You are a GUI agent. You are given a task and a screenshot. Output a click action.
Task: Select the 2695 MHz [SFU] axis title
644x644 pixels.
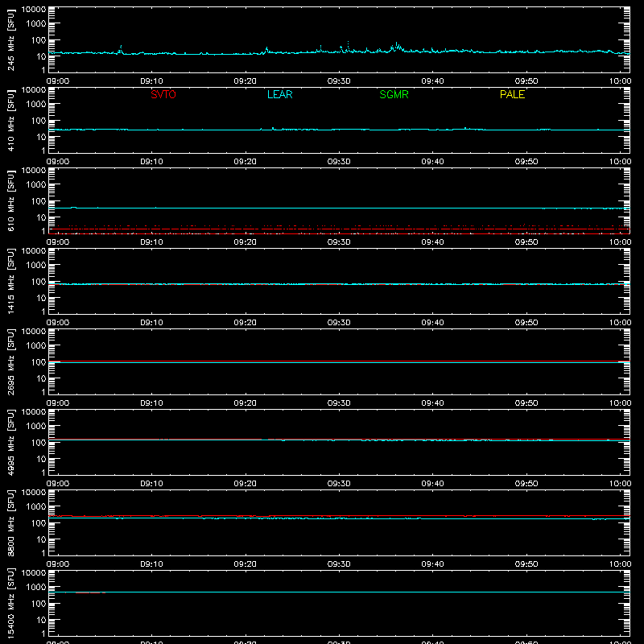(11, 361)
